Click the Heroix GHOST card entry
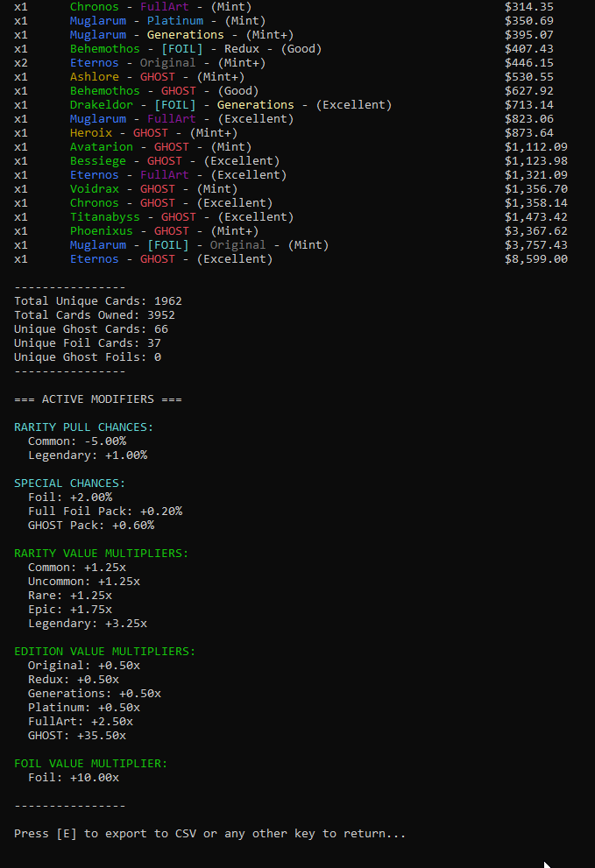The image size is (595, 868). coord(153,133)
